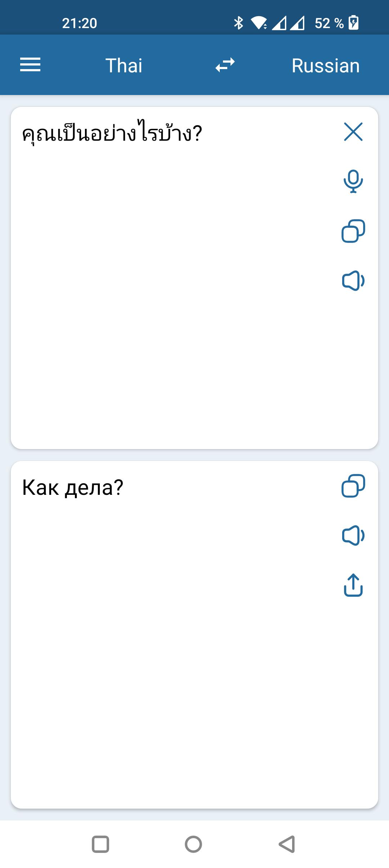The height and width of the screenshot is (868, 389).
Task: Clear the Thai input text
Action: [353, 132]
